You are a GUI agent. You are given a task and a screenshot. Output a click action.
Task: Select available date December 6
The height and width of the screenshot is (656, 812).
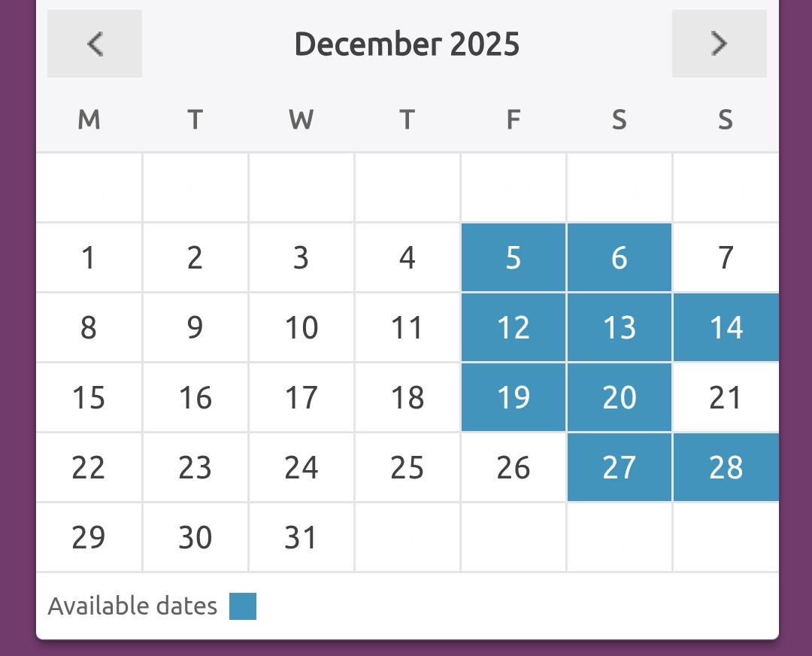click(x=620, y=258)
